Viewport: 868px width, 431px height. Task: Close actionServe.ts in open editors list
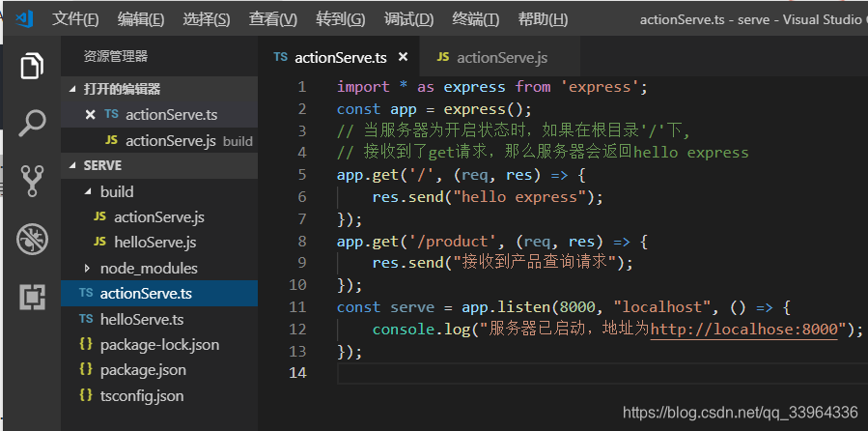(90, 115)
